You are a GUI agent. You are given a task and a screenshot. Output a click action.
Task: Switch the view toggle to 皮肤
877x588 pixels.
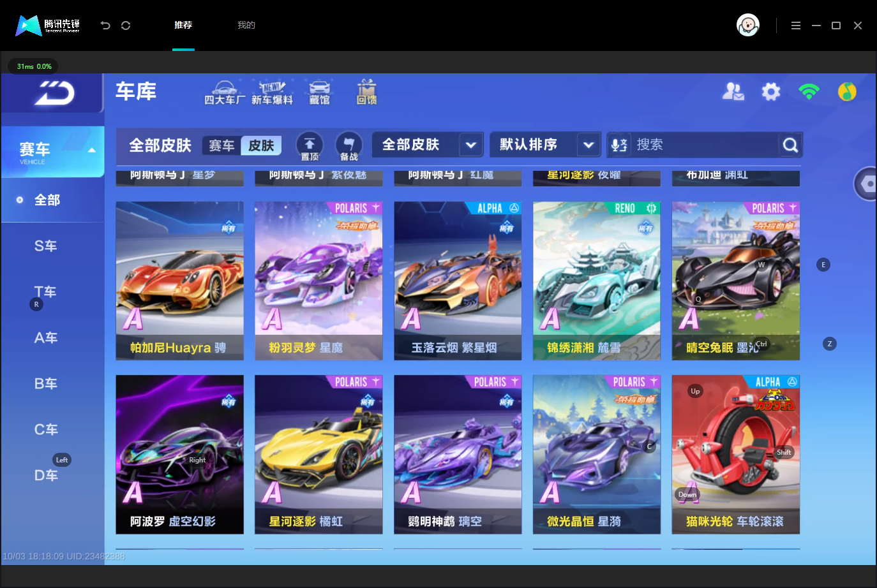click(x=261, y=145)
